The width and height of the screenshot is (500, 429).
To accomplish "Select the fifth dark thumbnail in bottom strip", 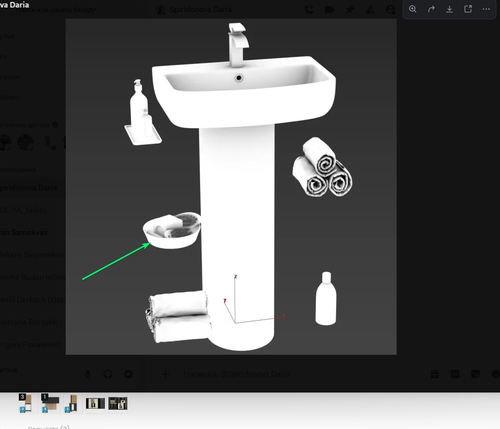I will tap(118, 403).
